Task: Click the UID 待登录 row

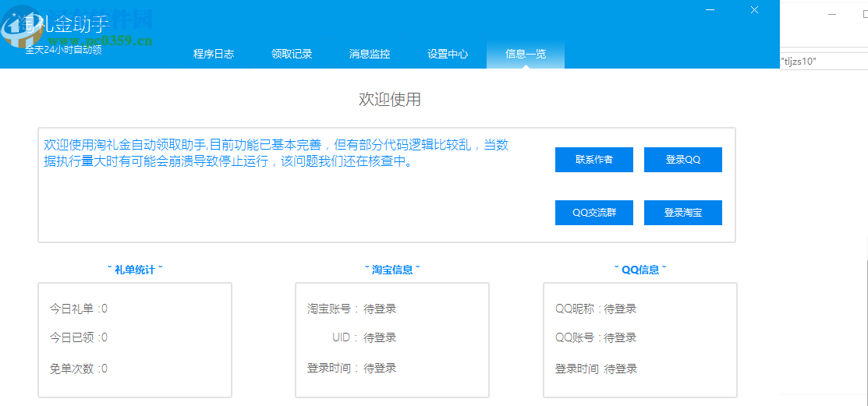Action: coord(364,337)
